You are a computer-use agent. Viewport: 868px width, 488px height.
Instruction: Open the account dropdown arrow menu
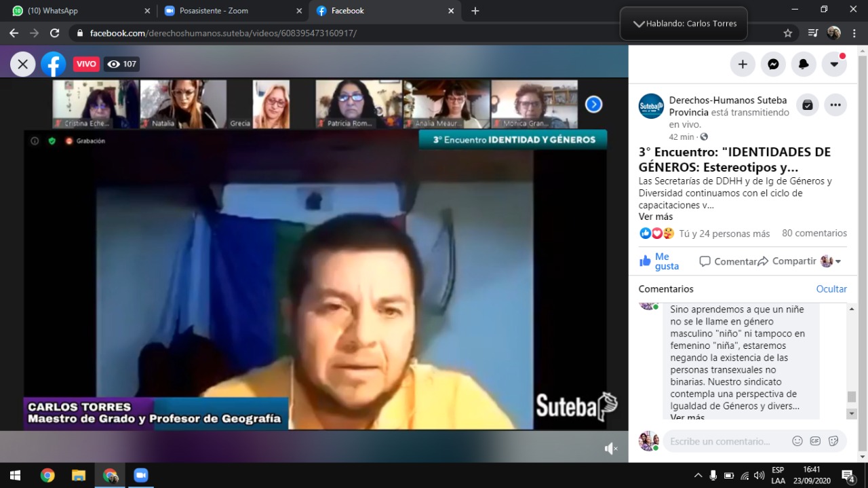[834, 64]
